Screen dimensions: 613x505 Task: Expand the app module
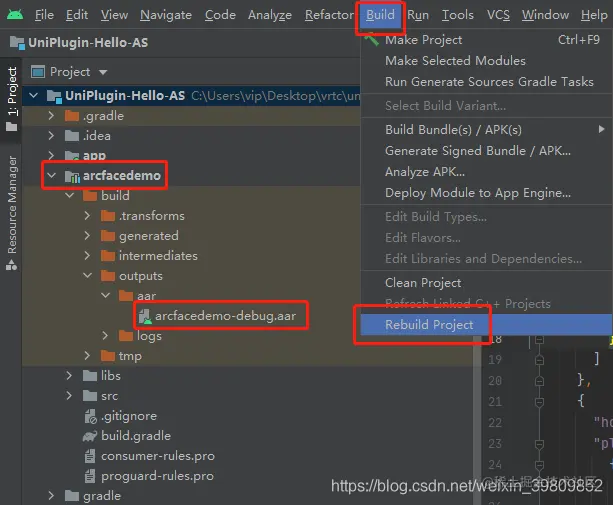[x=51, y=156]
